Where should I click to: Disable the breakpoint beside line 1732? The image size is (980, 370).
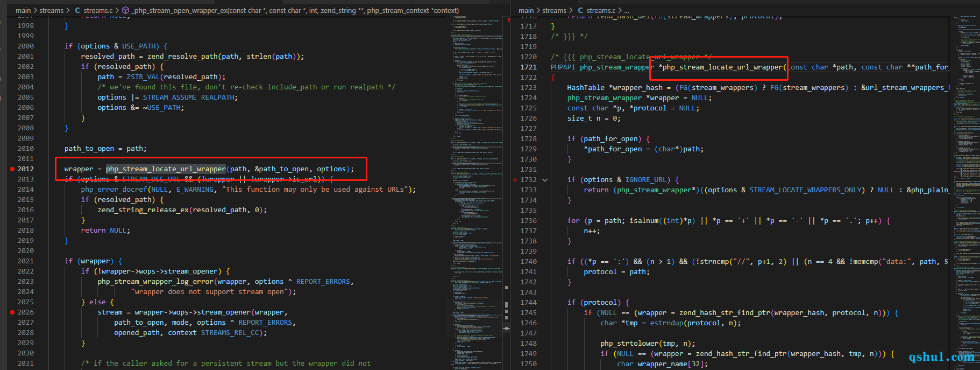pos(515,179)
